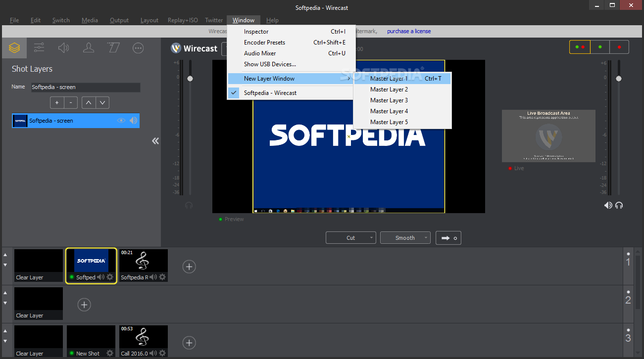Select the Softpedia - screen layer row
Screen dimensions: 644x359
pyautogui.click(x=76, y=121)
